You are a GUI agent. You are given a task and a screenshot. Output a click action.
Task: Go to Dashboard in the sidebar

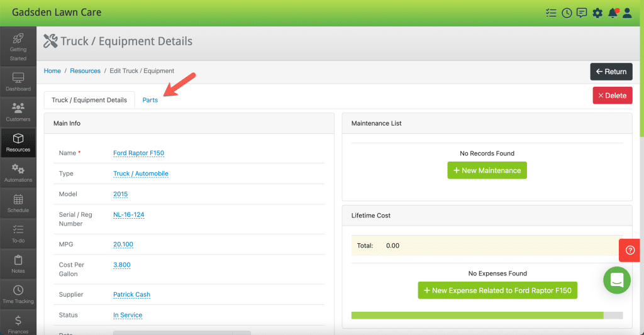tap(18, 82)
